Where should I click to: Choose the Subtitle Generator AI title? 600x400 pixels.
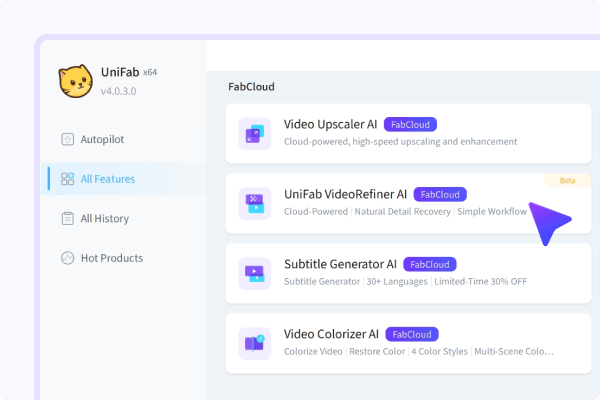click(341, 264)
